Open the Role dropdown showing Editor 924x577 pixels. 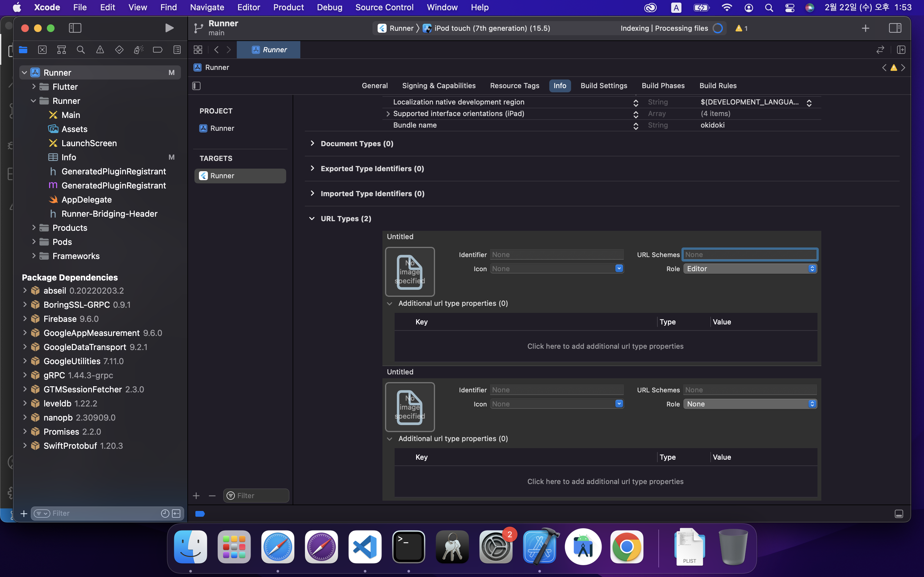pyautogui.click(x=749, y=269)
